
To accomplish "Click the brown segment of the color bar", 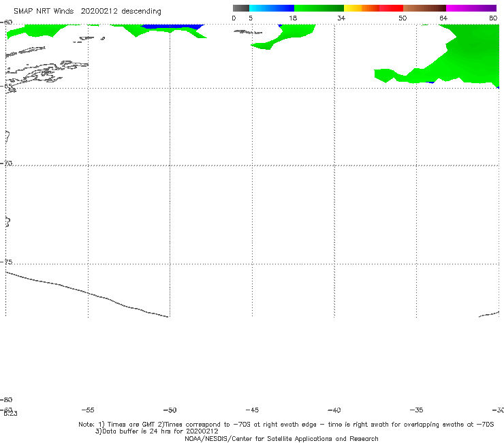I will (x=424, y=8).
